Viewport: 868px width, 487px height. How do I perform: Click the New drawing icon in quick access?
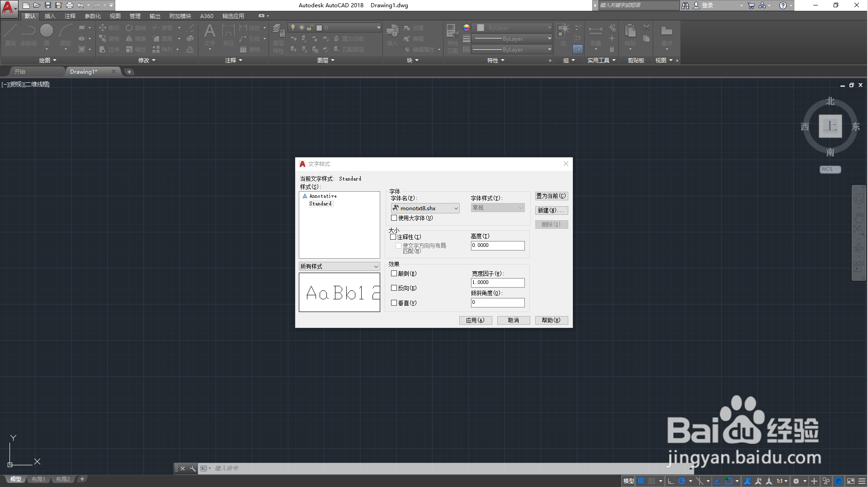point(26,5)
